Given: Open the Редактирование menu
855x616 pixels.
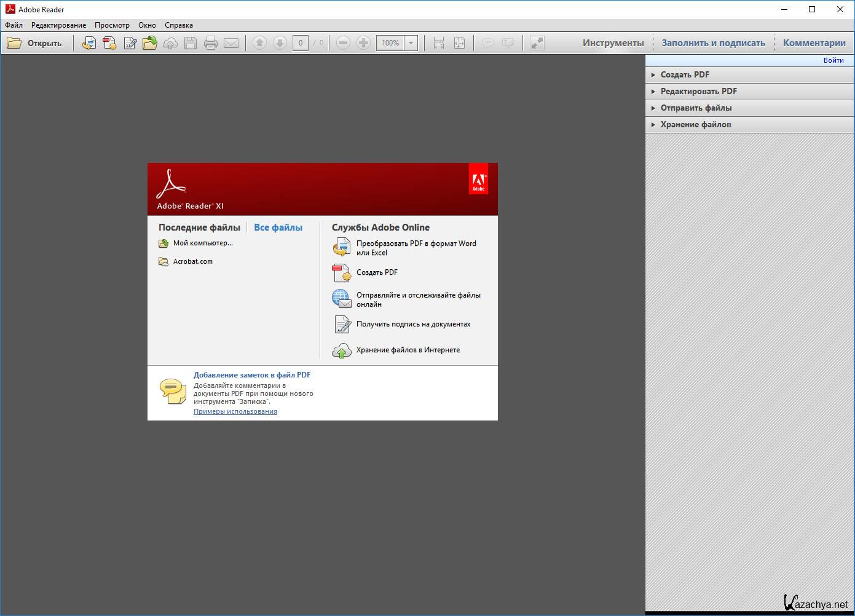Looking at the screenshot, I should tap(58, 25).
